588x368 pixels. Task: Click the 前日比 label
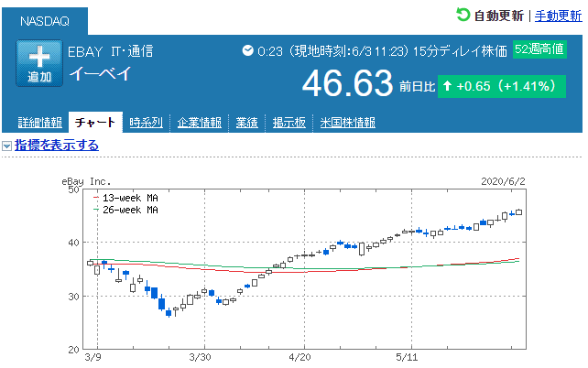click(x=417, y=87)
